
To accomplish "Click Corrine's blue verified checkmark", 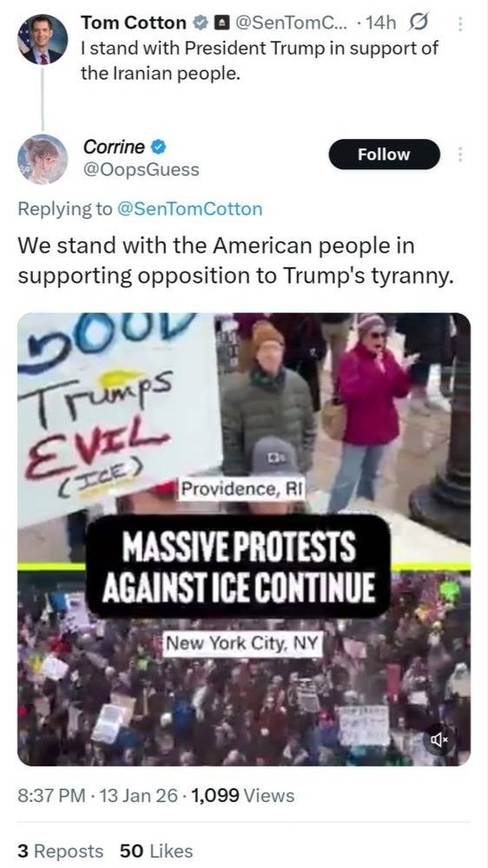I will coord(158,147).
